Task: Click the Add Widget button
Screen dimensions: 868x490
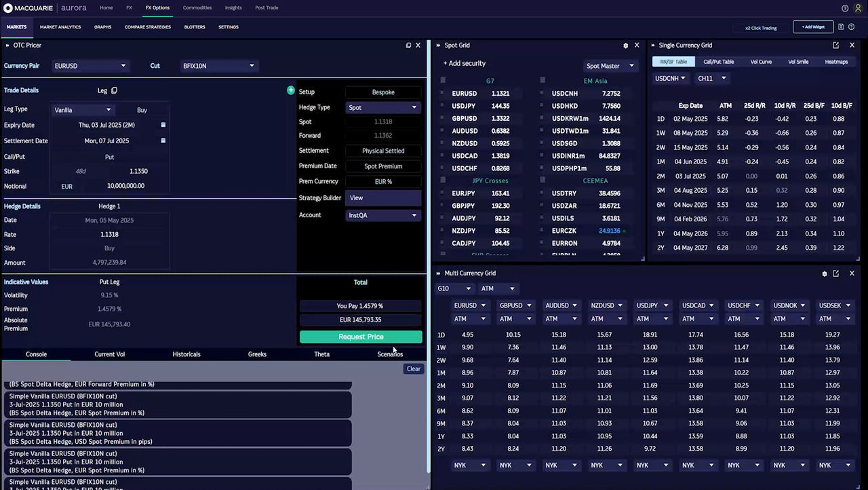Action: point(813,27)
